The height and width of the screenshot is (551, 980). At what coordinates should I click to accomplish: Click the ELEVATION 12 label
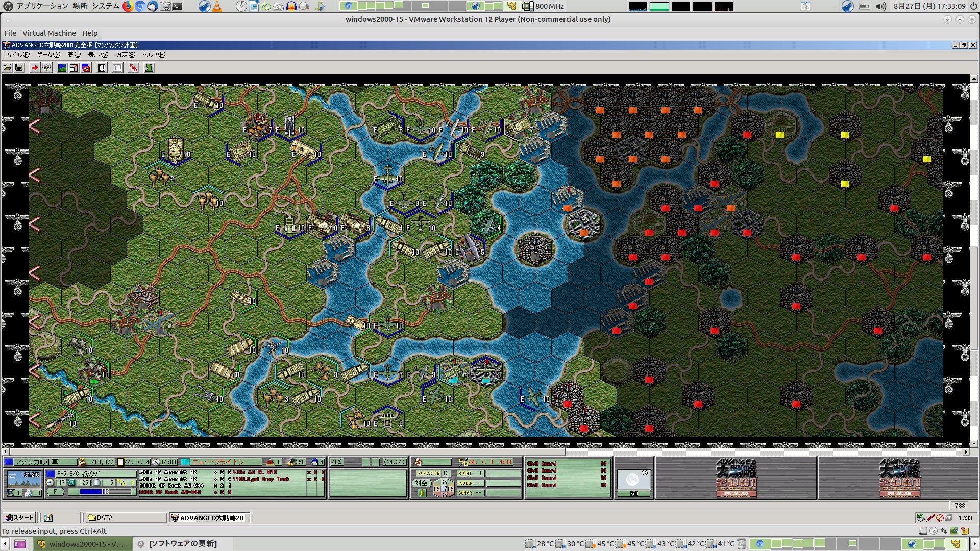433,473
